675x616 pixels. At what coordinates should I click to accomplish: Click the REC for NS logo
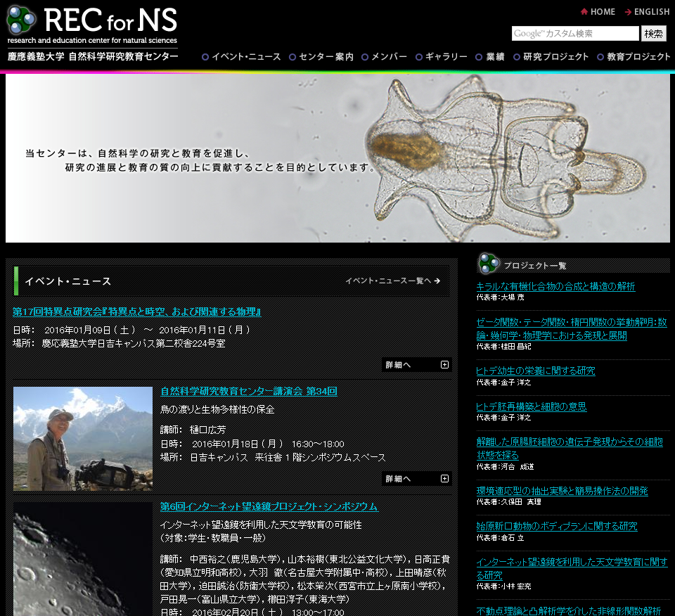(x=92, y=25)
